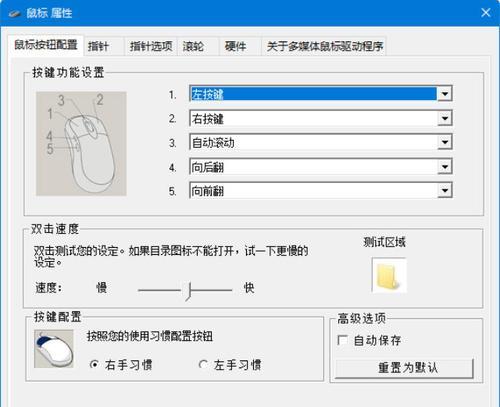Enable the 自动保存 checkbox
The width and height of the screenshot is (500, 407).
pos(342,340)
